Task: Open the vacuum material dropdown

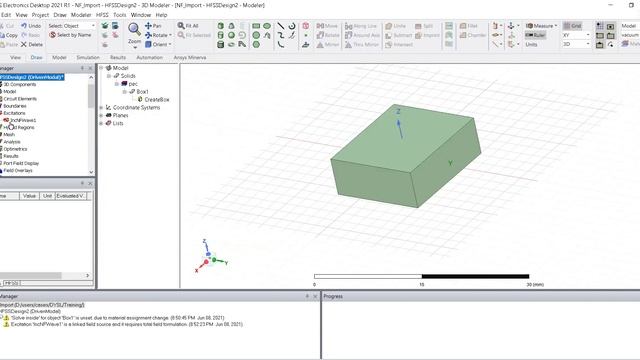Action: 630,35
